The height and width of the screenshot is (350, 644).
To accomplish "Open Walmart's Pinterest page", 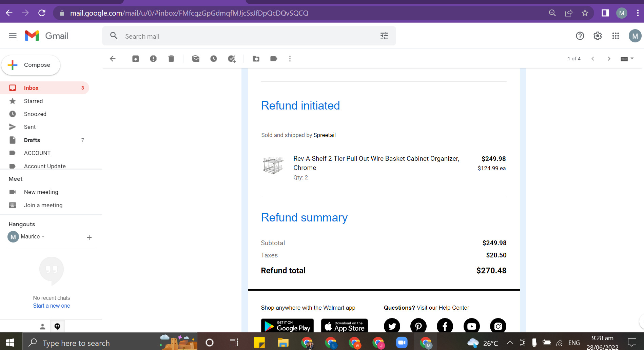I will [418, 326].
